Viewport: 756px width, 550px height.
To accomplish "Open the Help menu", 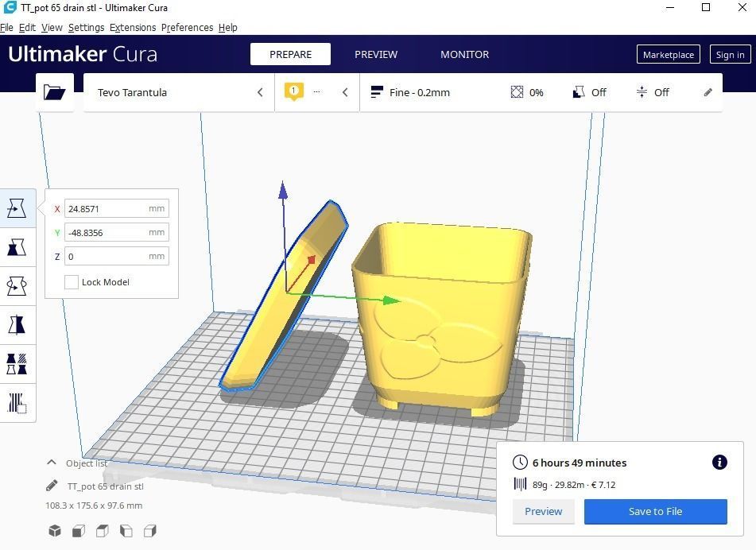I will click(x=227, y=28).
